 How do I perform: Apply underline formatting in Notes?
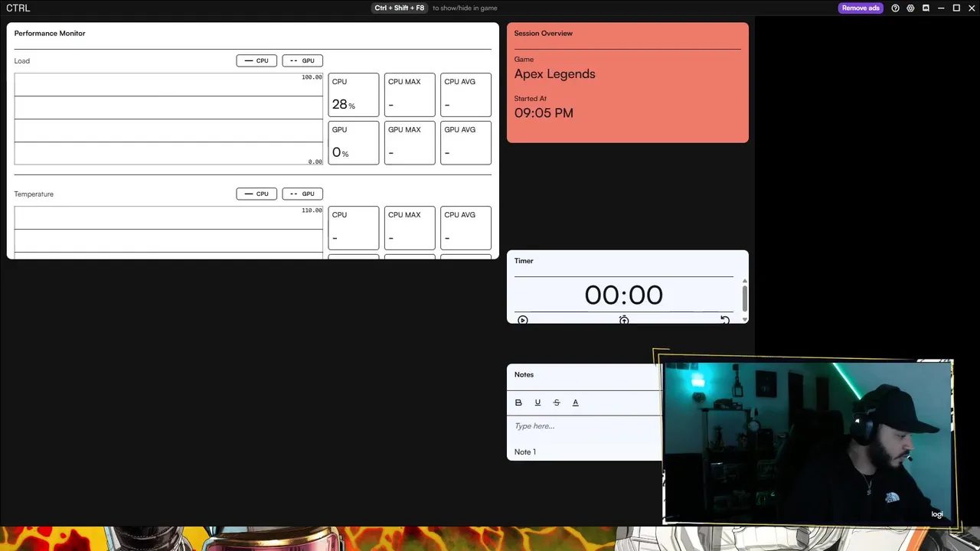coord(537,403)
